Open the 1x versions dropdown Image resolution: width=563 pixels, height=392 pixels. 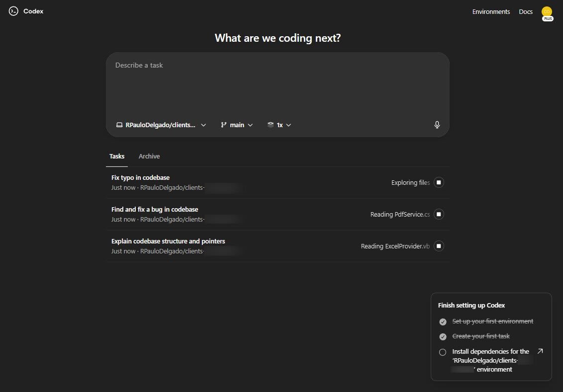[280, 125]
